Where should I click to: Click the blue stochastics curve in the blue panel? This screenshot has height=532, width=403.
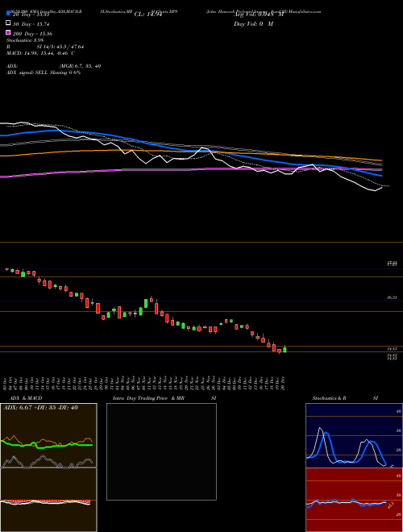(372, 443)
